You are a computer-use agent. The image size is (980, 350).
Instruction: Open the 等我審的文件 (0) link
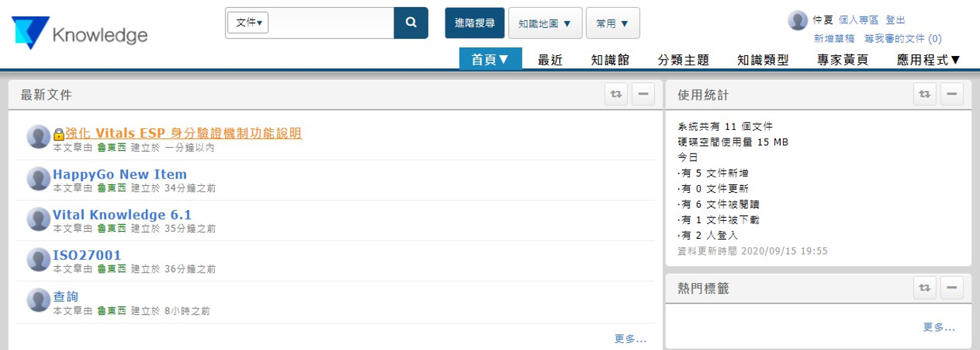click(903, 39)
